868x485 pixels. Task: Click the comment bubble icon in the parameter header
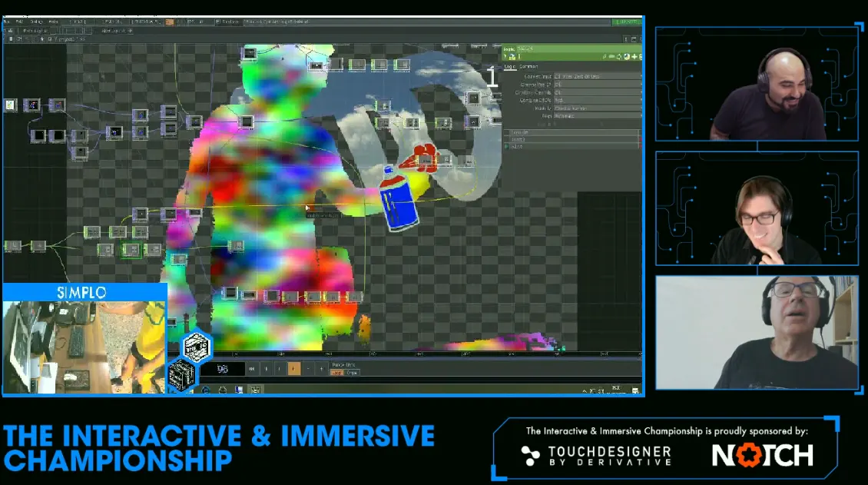[611, 56]
